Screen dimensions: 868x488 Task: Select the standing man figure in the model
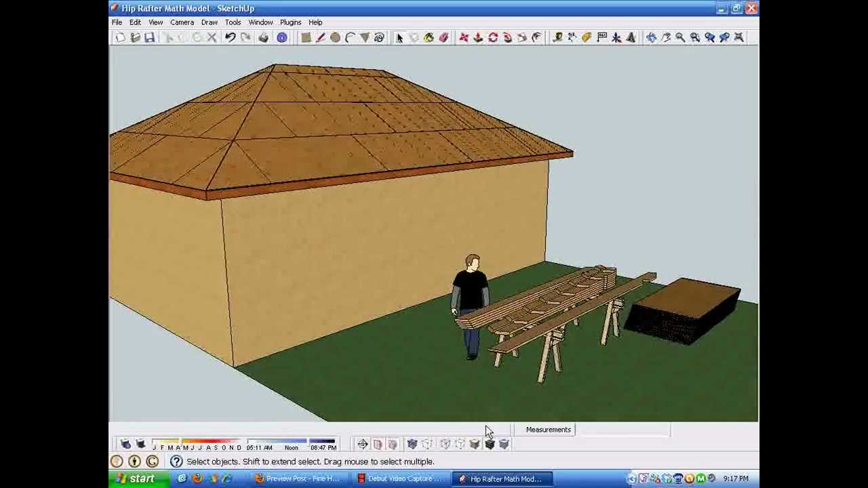(x=469, y=306)
